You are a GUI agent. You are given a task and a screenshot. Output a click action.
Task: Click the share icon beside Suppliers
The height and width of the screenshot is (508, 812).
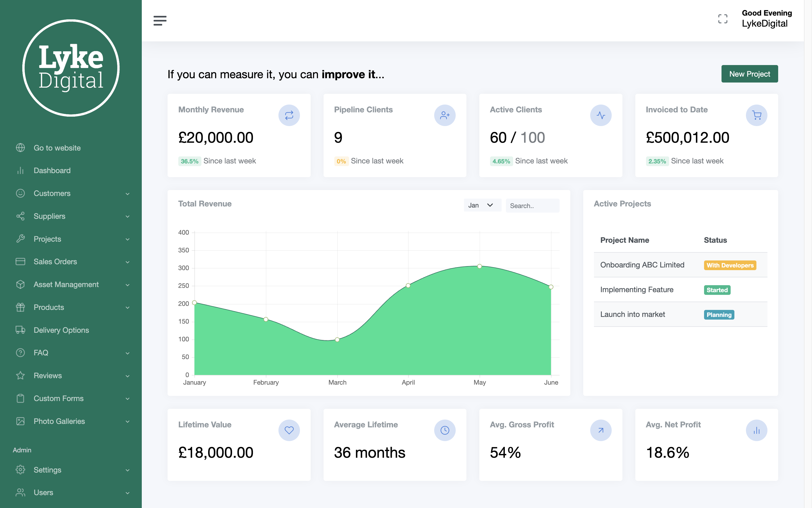[x=20, y=216]
